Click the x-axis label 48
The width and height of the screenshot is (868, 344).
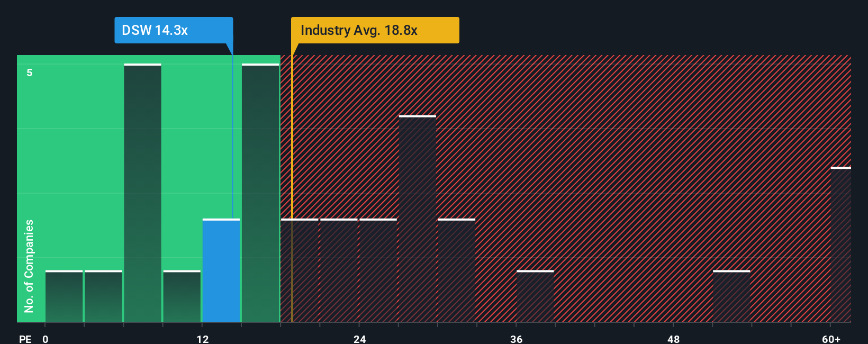(x=674, y=339)
